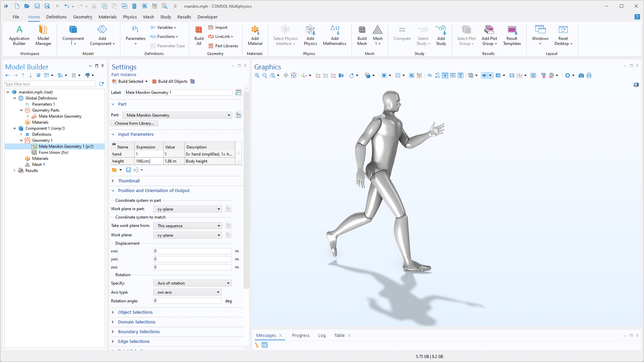Toggle the grid display in Graphics

click(533, 76)
